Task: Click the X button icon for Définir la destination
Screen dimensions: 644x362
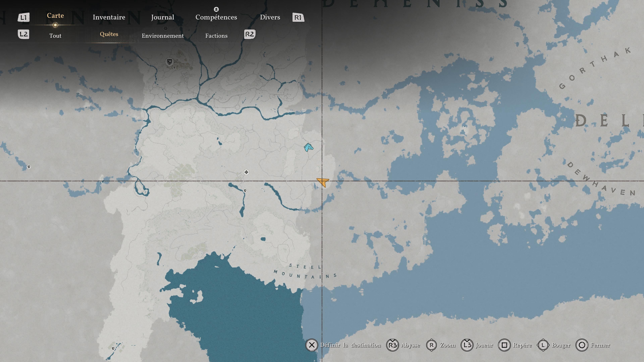Action: (x=311, y=345)
